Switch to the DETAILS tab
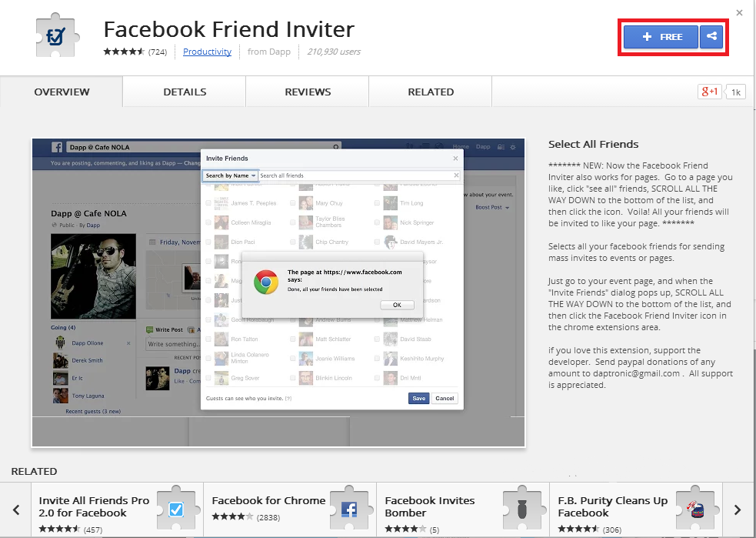The height and width of the screenshot is (538, 756). coord(185,92)
